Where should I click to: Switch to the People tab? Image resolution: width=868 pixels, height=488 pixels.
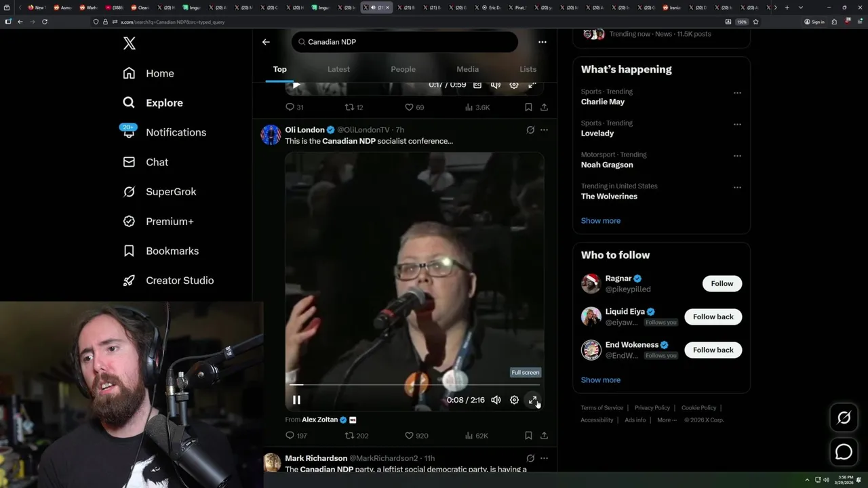(x=403, y=69)
